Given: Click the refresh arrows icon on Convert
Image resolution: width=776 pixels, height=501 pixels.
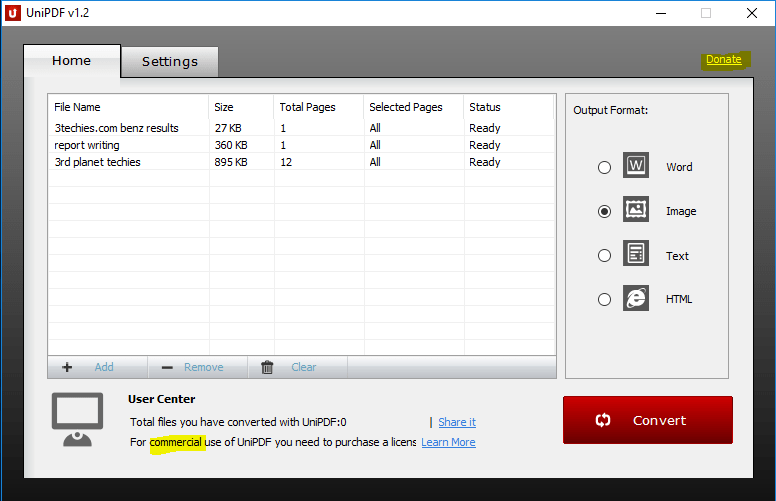Looking at the screenshot, I should tap(603, 420).
